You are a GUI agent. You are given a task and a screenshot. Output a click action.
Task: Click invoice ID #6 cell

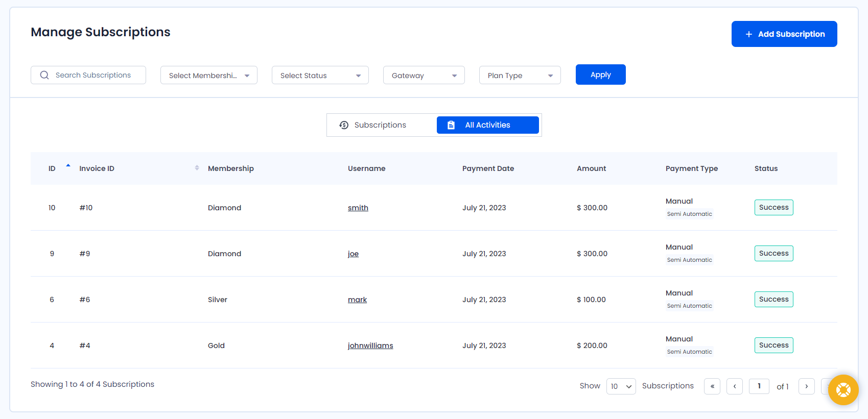tap(85, 300)
